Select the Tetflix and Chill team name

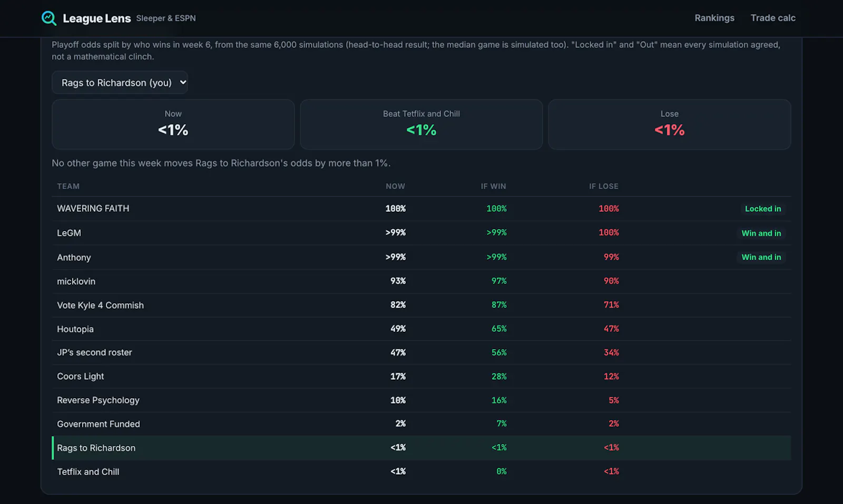pyautogui.click(x=88, y=472)
